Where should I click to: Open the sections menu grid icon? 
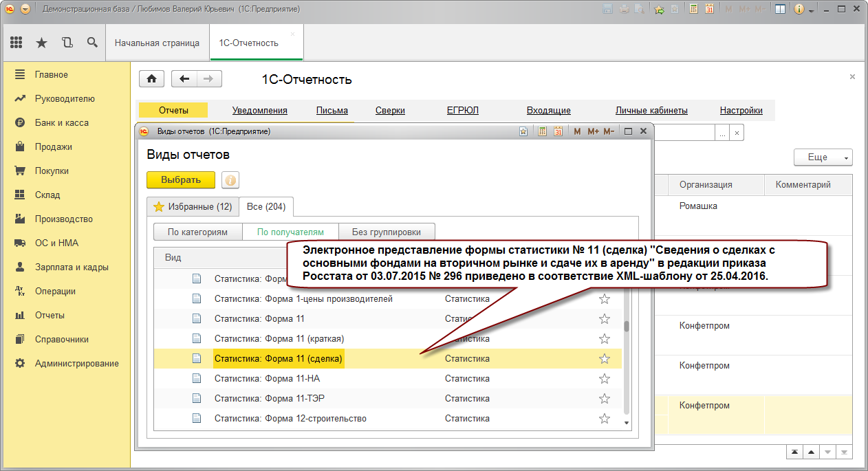point(17,43)
